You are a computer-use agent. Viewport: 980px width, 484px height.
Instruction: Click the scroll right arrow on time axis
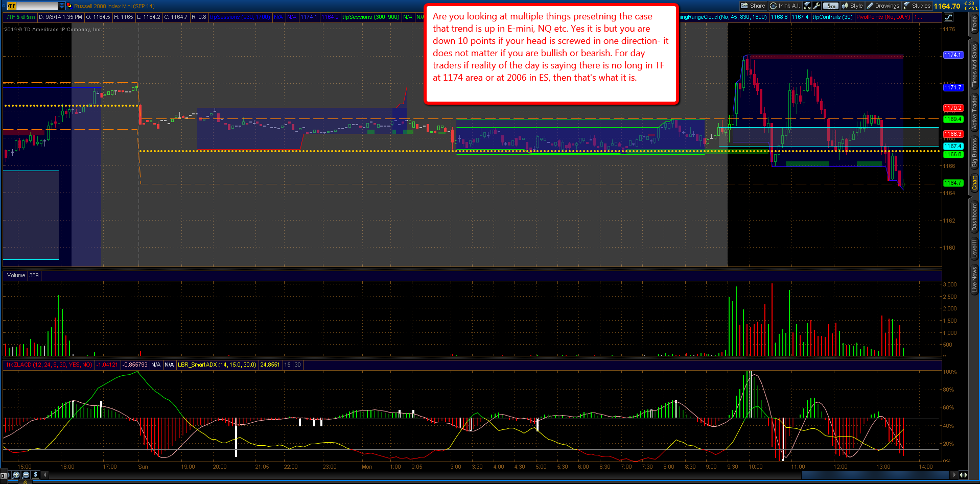click(954, 475)
